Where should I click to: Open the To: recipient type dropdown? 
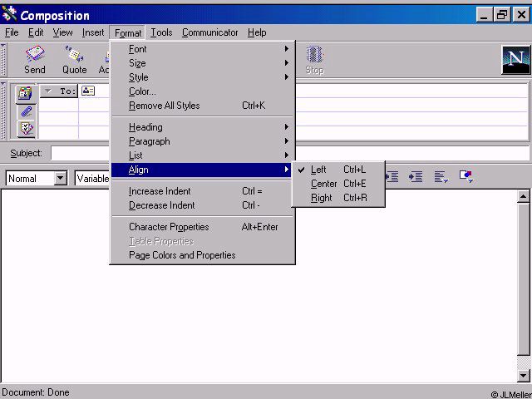point(59,91)
